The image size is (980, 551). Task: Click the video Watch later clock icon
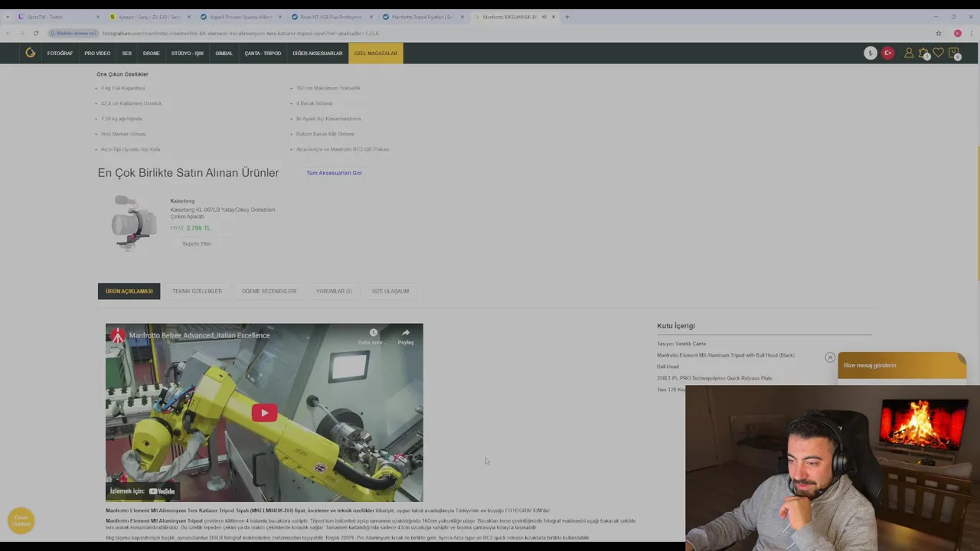pyautogui.click(x=373, y=337)
